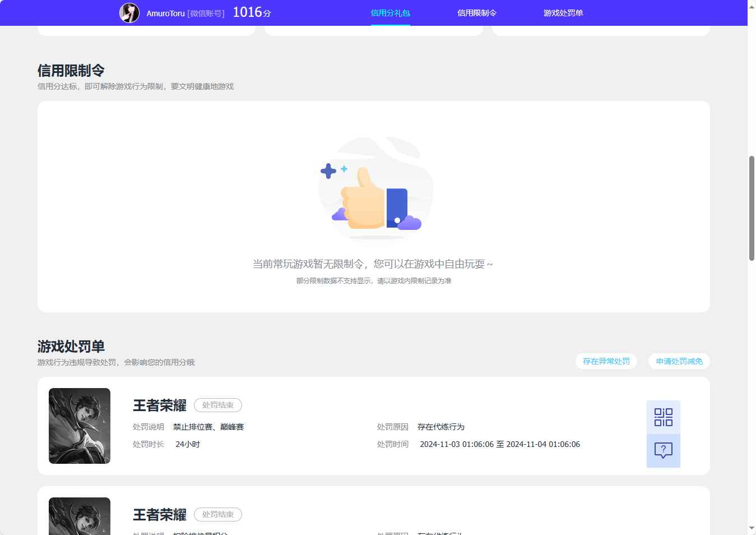Click the [微信账号] account label

(x=206, y=13)
